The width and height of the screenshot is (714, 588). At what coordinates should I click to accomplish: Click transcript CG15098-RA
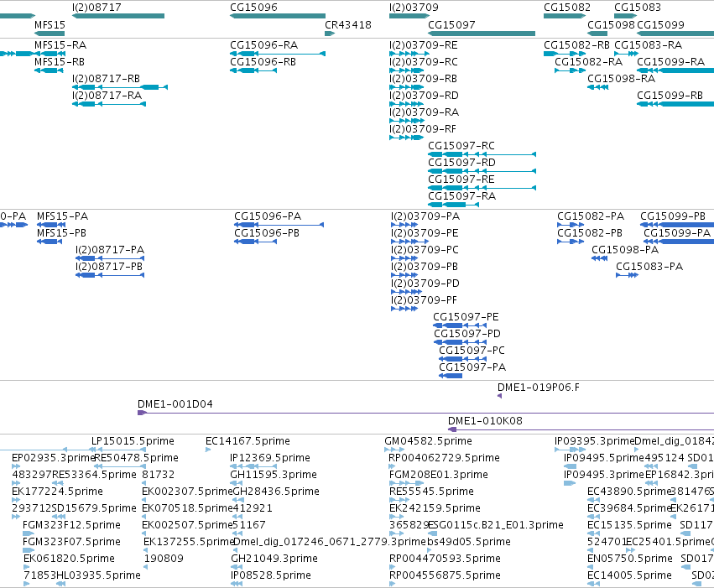point(598,87)
